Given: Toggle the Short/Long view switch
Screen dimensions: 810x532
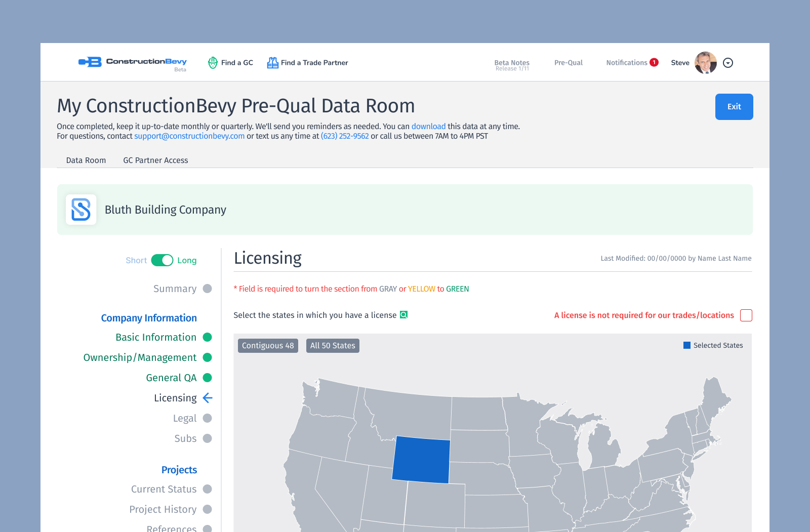Looking at the screenshot, I should coord(162,260).
